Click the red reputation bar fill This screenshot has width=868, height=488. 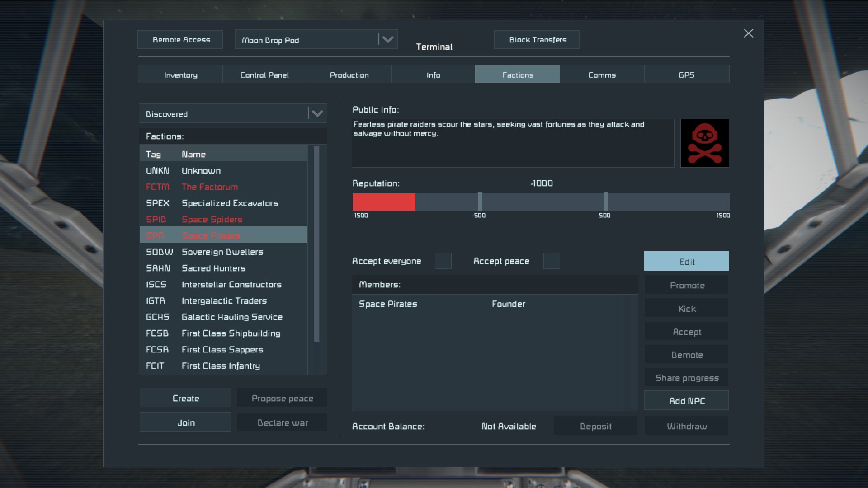pos(384,202)
